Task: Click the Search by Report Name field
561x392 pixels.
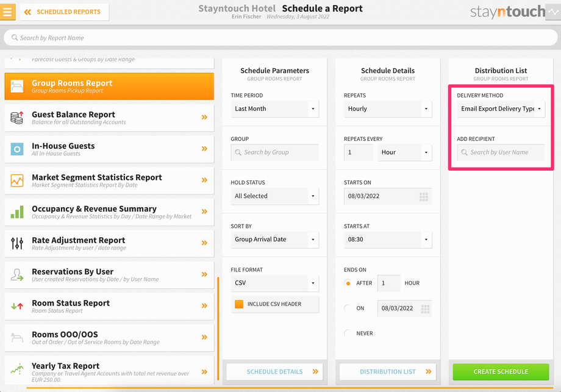Action: click(280, 38)
